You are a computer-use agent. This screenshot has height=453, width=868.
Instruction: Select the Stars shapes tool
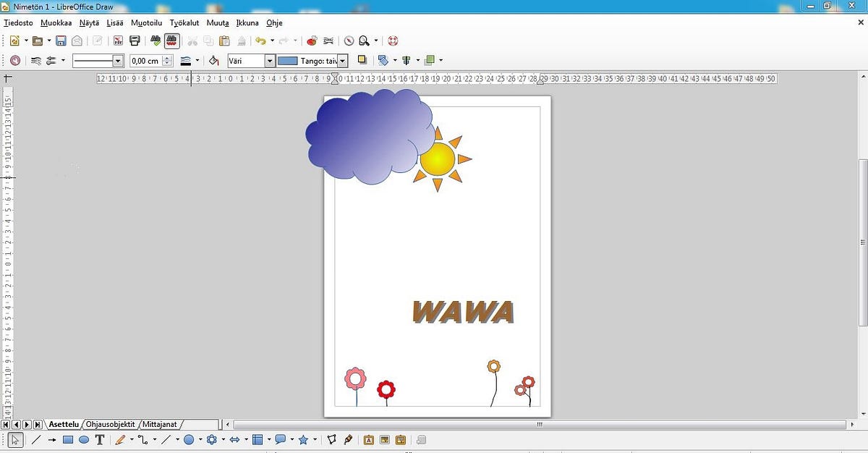pos(304,439)
